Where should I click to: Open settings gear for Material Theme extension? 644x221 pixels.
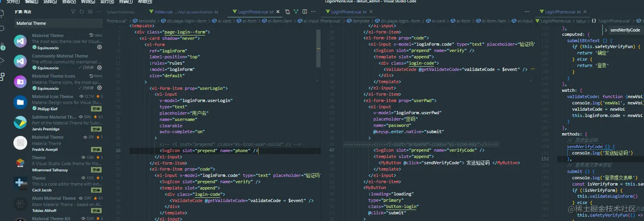pos(99,47)
